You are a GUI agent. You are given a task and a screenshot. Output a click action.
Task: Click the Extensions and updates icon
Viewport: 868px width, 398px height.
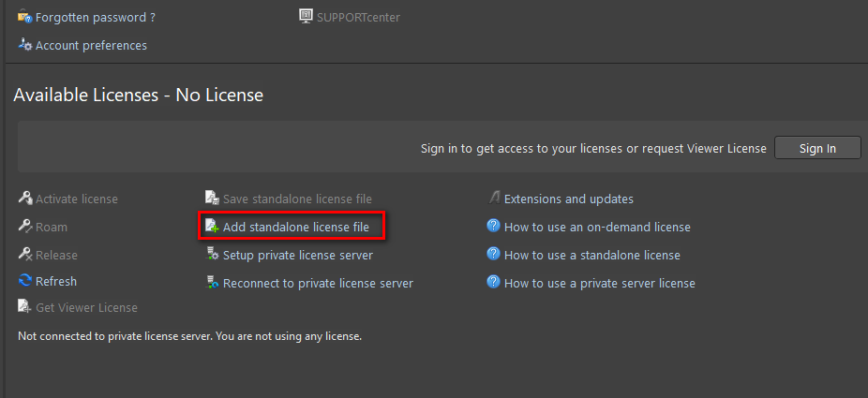[x=494, y=199]
